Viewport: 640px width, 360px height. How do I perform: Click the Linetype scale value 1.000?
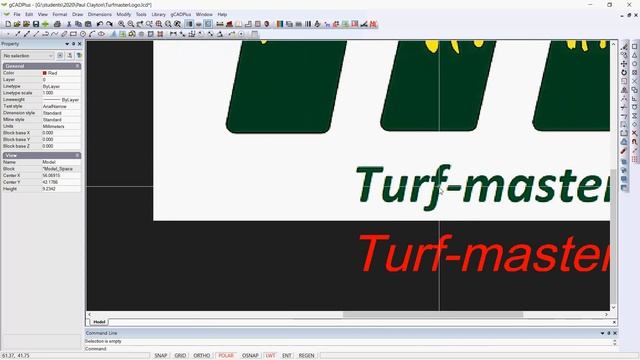coord(61,93)
